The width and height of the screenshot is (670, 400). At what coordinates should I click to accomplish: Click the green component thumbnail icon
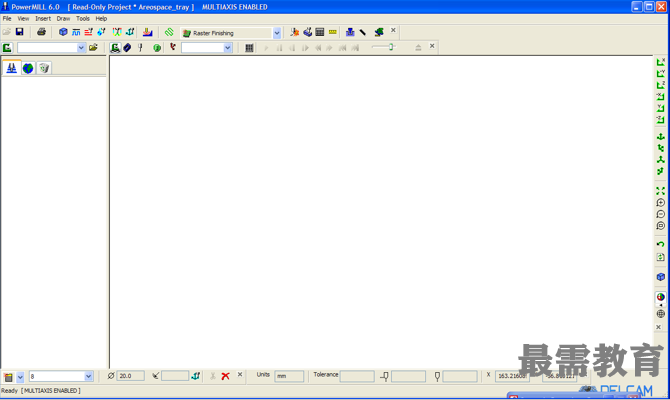tap(379, 32)
